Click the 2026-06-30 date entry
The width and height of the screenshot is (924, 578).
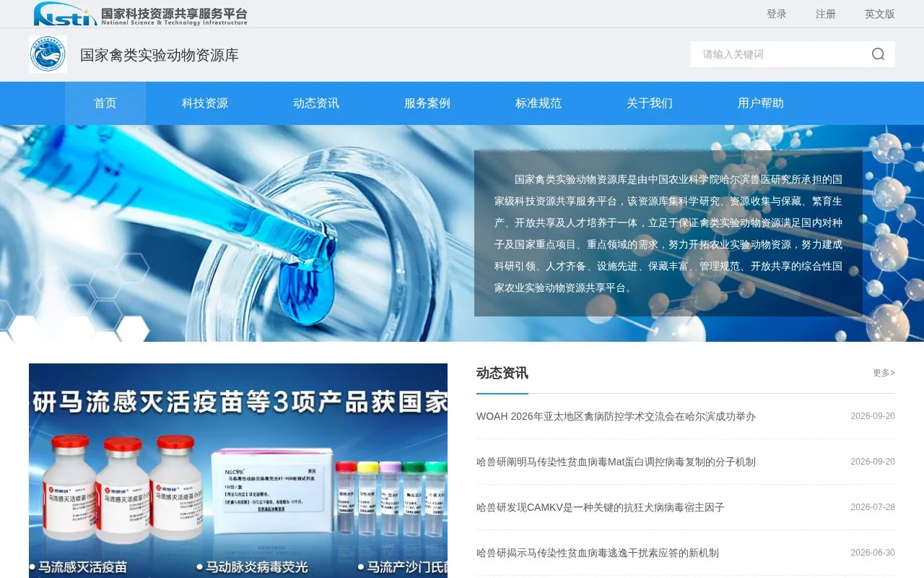point(873,553)
